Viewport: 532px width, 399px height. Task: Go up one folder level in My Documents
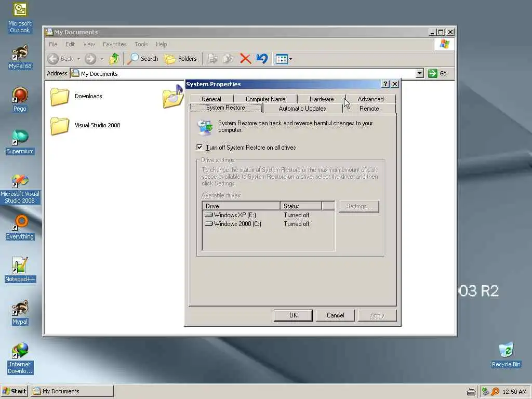pos(114,59)
